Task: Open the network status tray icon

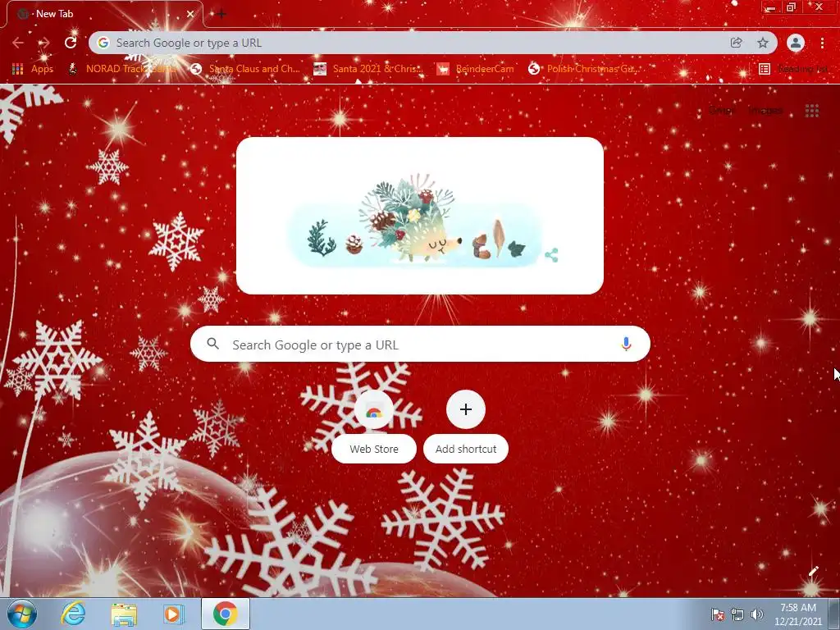Action: click(x=737, y=614)
